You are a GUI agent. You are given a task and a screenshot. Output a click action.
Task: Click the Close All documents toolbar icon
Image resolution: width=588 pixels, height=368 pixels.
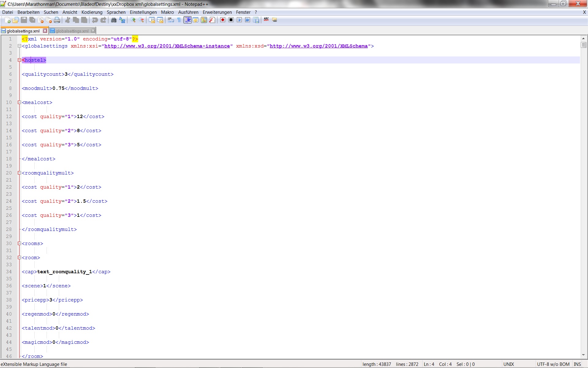pyautogui.click(x=49, y=20)
